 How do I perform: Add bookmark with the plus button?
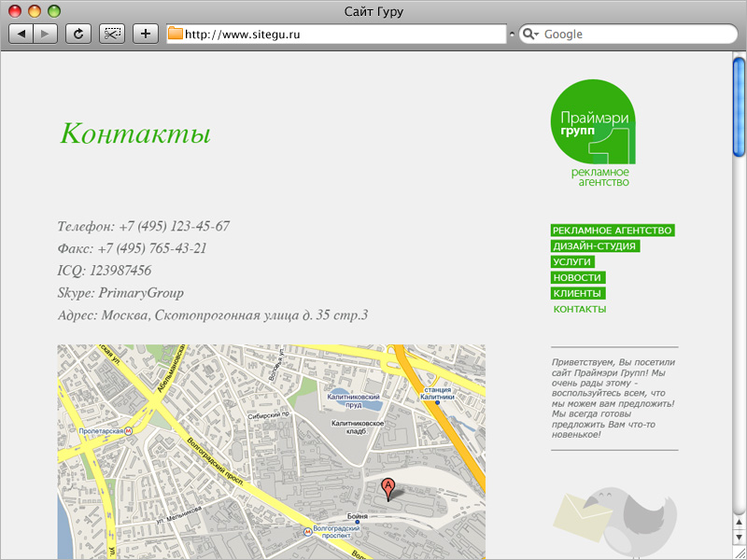pos(146,34)
